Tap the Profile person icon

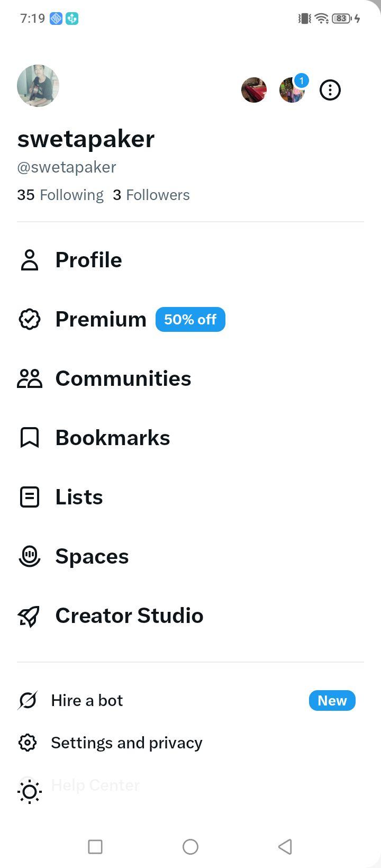(x=30, y=260)
